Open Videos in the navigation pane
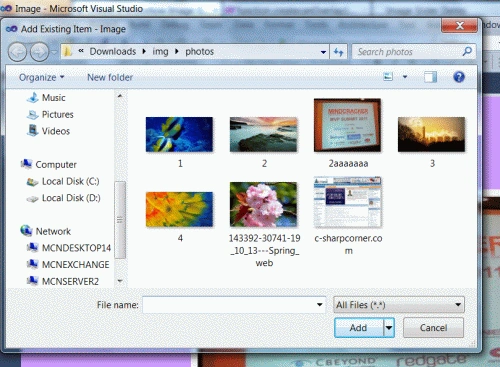 56,131
